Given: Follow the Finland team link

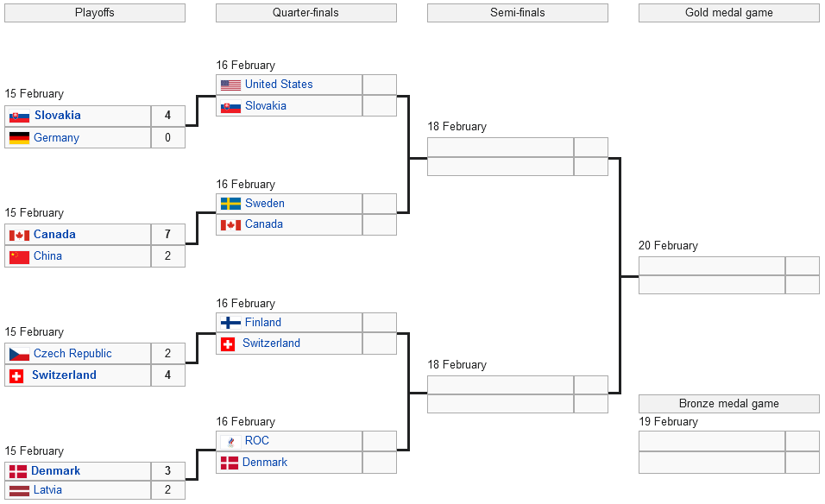Looking at the screenshot, I should [262, 323].
